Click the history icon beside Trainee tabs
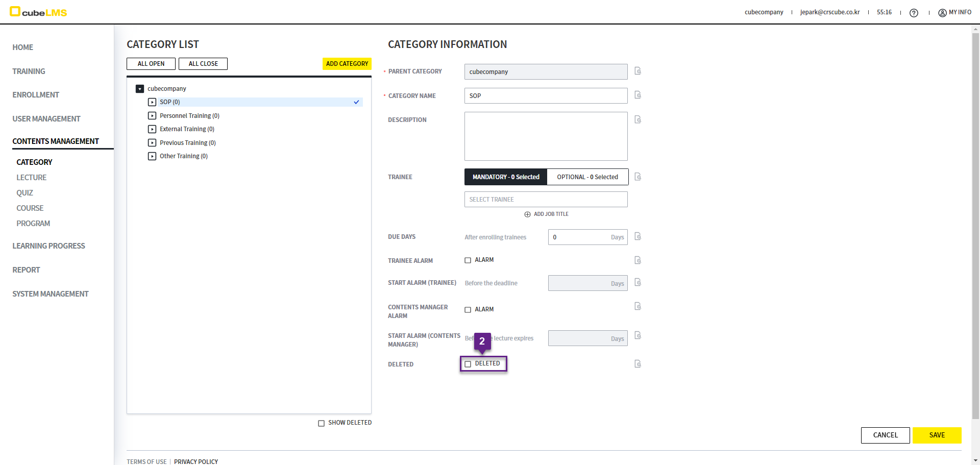 638,177
